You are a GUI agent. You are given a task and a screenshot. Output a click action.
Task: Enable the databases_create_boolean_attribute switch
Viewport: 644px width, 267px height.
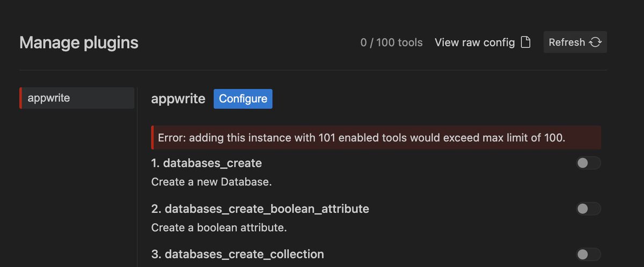588,209
